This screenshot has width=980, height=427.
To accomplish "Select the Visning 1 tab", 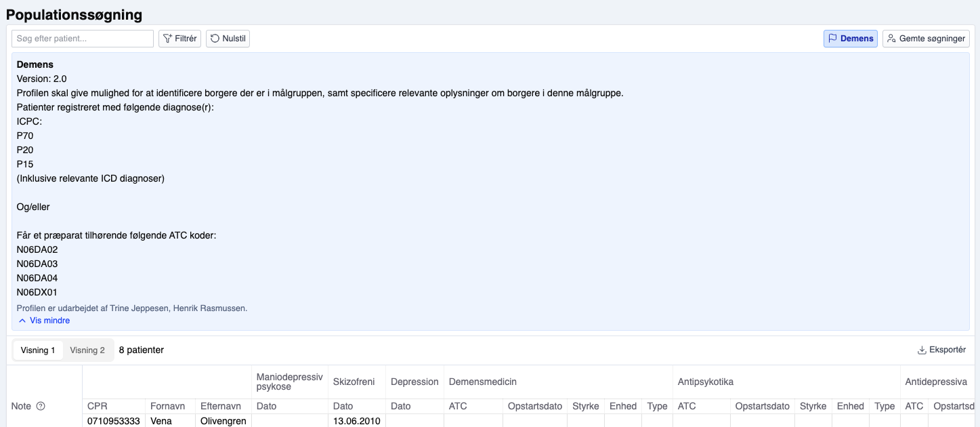I will 38,350.
